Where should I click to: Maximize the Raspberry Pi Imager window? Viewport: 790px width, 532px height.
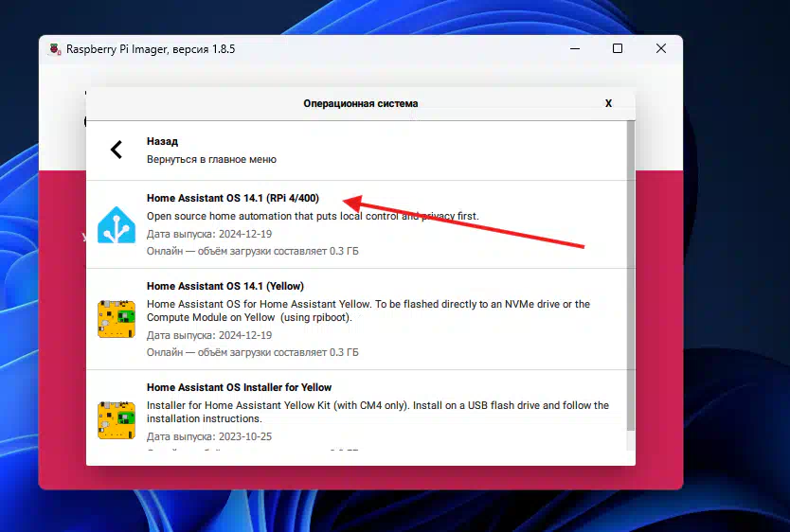pyautogui.click(x=618, y=49)
